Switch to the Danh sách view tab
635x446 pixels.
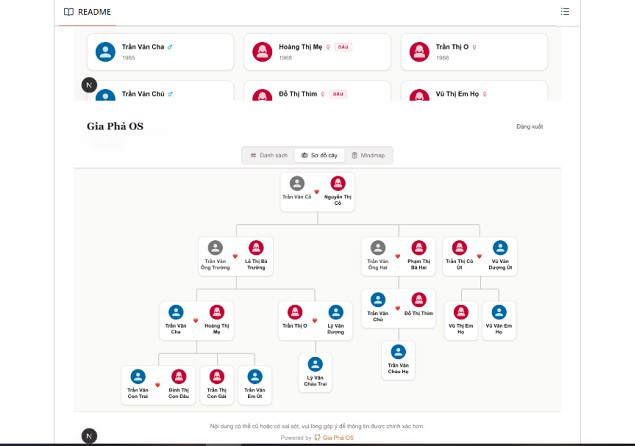point(268,156)
